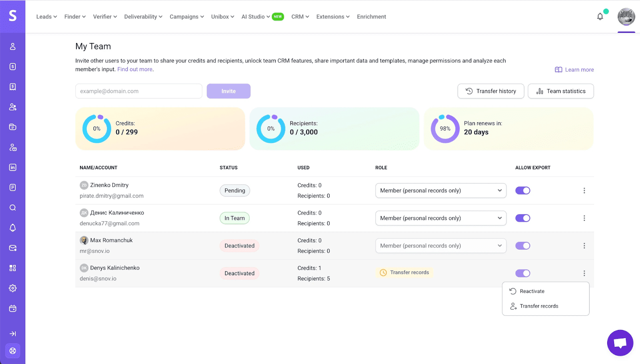The height and width of the screenshot is (364, 640).
Task: Choose Transfer records in context menu
Action: tap(539, 306)
